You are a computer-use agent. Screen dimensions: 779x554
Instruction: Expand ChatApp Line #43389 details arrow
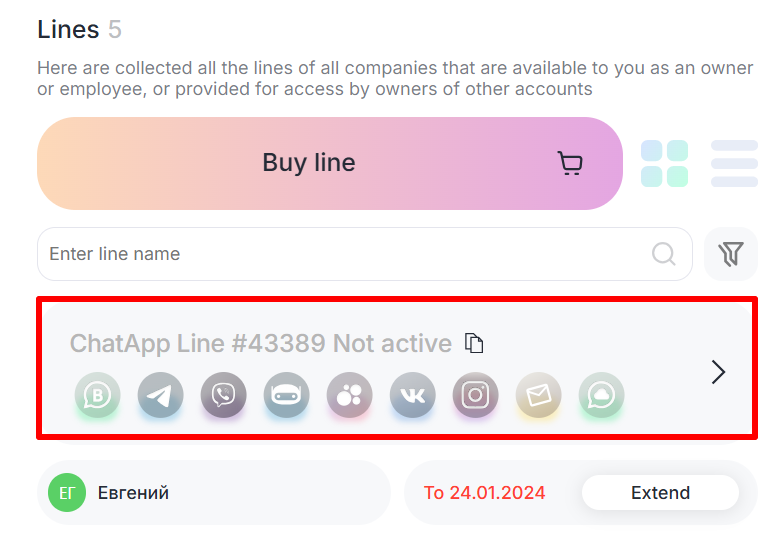718,372
